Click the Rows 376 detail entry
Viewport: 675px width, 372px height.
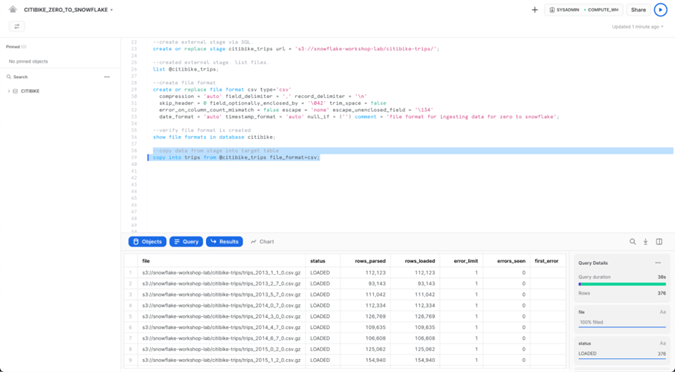(622, 293)
